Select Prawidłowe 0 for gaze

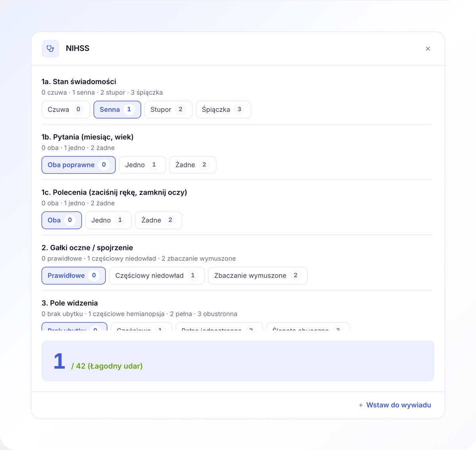[x=73, y=275]
